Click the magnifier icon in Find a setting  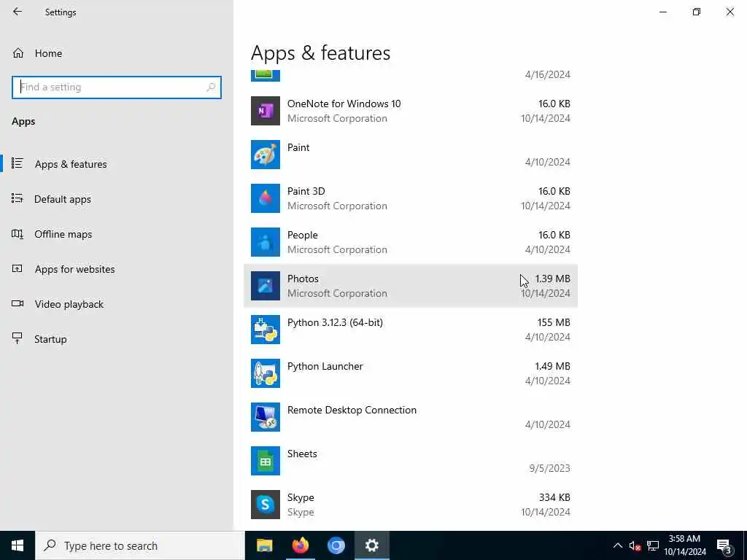point(211,87)
